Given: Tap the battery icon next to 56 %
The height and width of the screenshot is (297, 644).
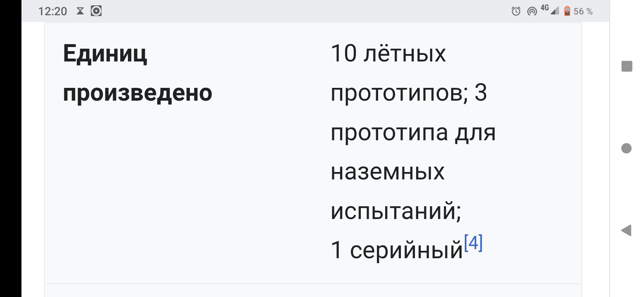Looking at the screenshot, I should click(566, 11).
